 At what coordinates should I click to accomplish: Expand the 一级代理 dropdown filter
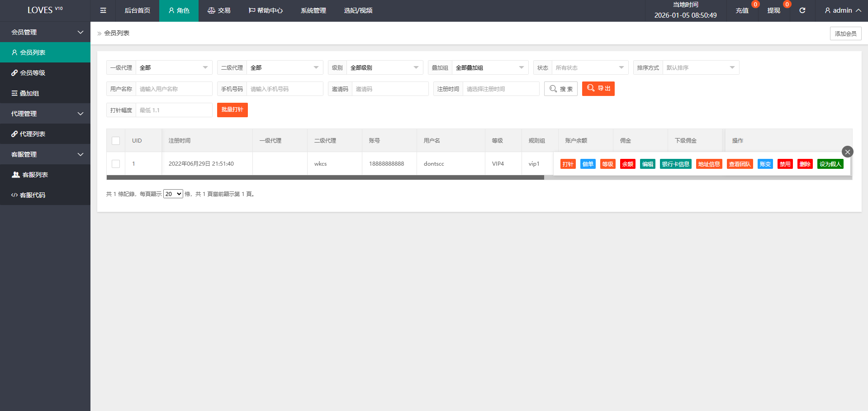[174, 68]
